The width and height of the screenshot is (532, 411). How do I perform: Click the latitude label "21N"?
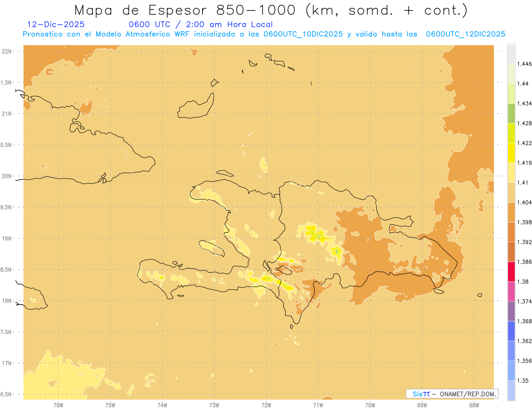[7, 114]
